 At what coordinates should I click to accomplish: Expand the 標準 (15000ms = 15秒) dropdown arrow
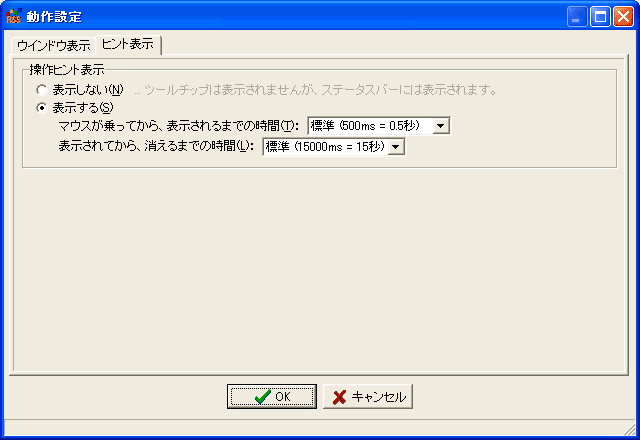tap(396, 147)
